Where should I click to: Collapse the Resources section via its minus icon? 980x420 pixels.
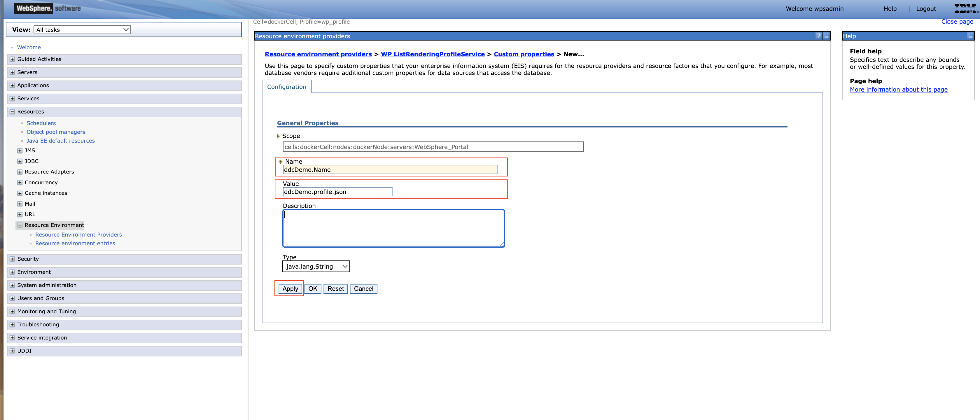(x=12, y=111)
